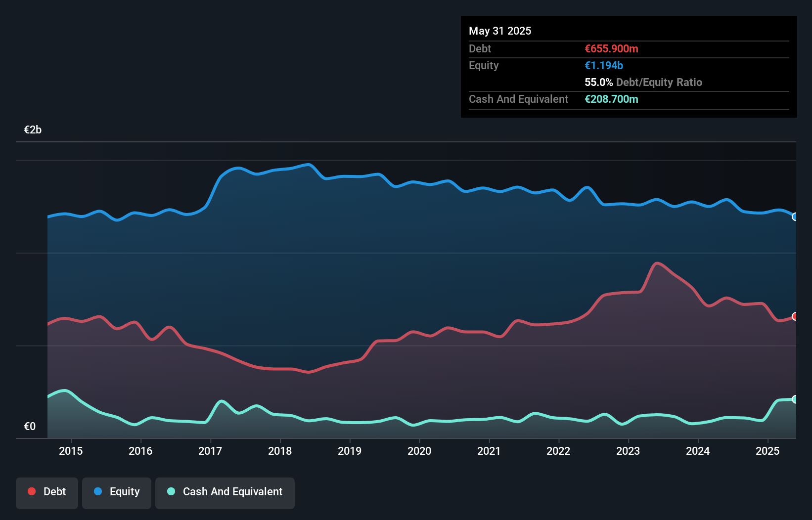Select the red Debt endpoint marker on chart
The height and width of the screenshot is (520, 812).
[x=795, y=316]
